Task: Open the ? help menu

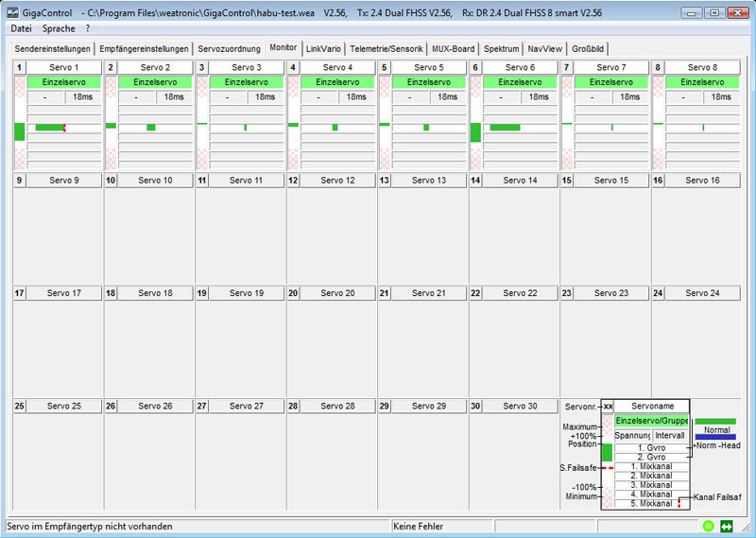Action: (87, 28)
